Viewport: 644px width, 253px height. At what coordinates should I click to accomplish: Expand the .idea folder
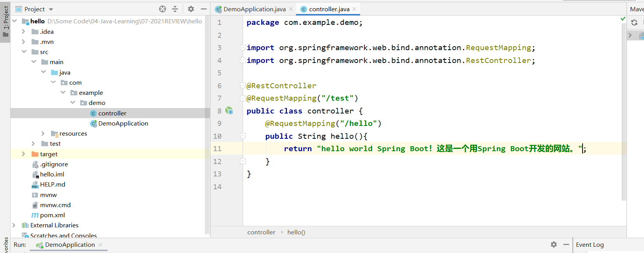click(x=24, y=31)
